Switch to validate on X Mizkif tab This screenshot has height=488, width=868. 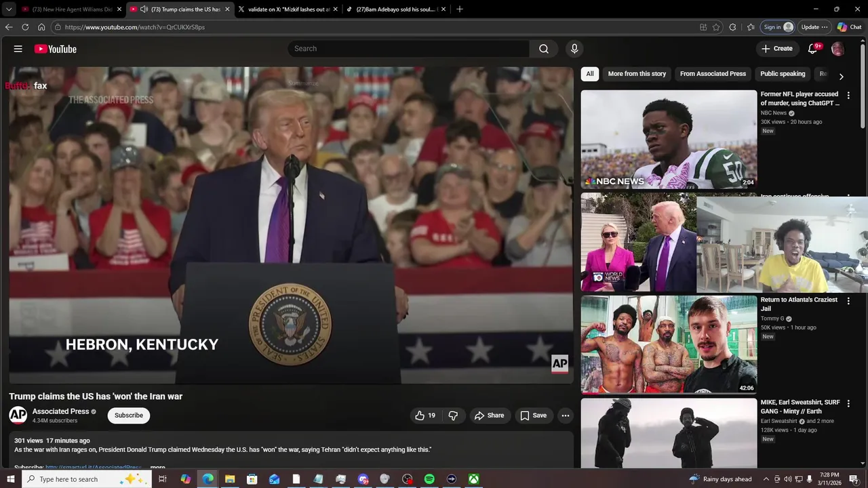point(289,9)
